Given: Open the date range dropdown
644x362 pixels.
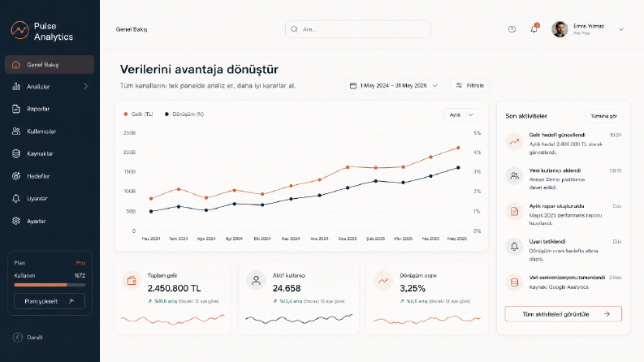Looking at the screenshot, I should point(393,85).
